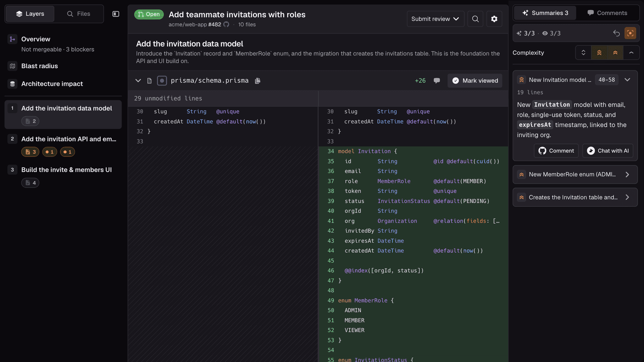Click the undo arrow in summaries bar
644x362 pixels.
click(616, 33)
